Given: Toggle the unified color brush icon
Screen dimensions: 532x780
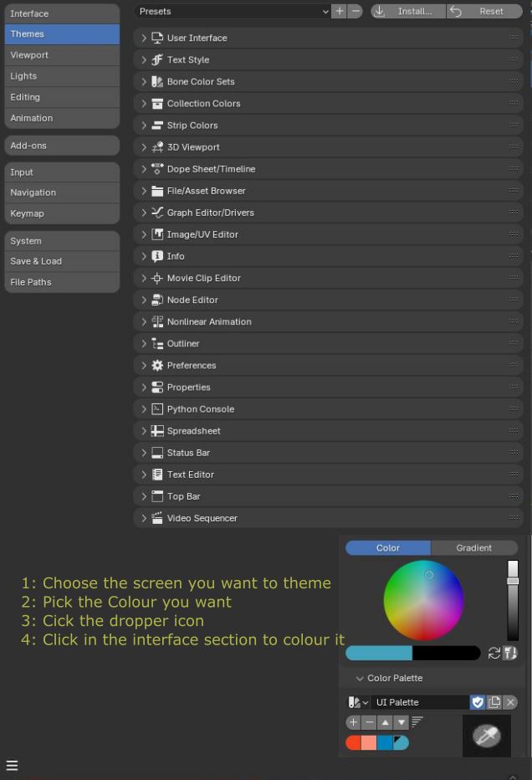Looking at the screenshot, I should click(510, 653).
